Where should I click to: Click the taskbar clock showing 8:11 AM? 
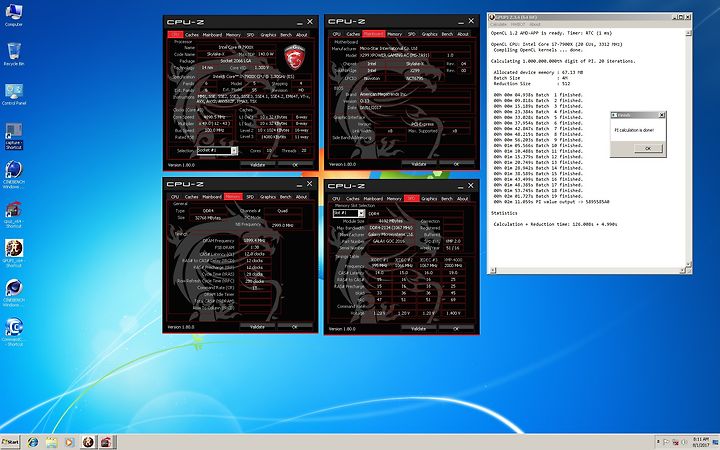[x=700, y=442]
